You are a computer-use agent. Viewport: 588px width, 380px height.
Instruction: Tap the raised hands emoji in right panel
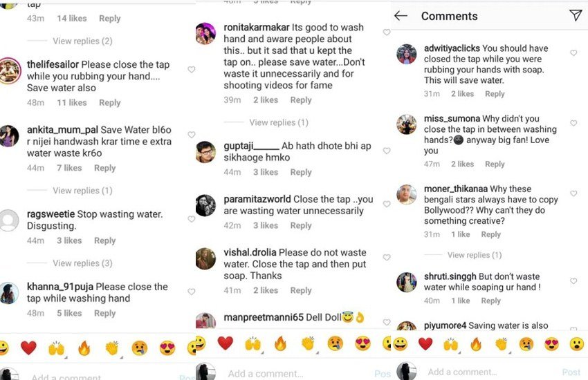(450, 344)
